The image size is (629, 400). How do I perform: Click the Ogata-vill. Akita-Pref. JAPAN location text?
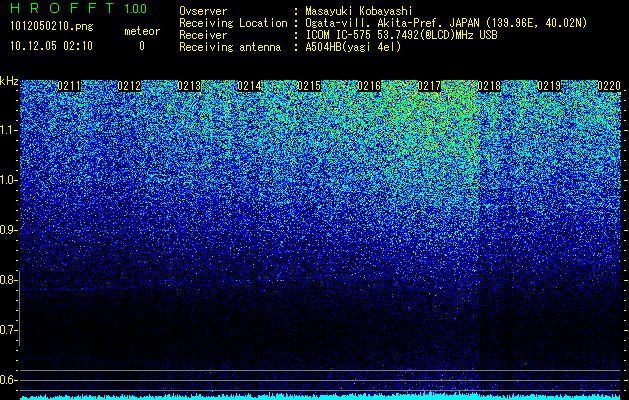click(446, 23)
